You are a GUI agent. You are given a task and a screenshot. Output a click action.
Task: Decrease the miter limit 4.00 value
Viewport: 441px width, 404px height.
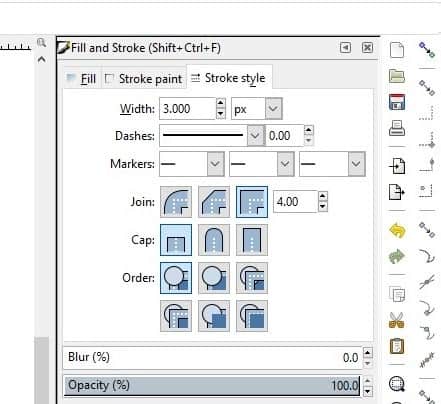tap(322, 207)
